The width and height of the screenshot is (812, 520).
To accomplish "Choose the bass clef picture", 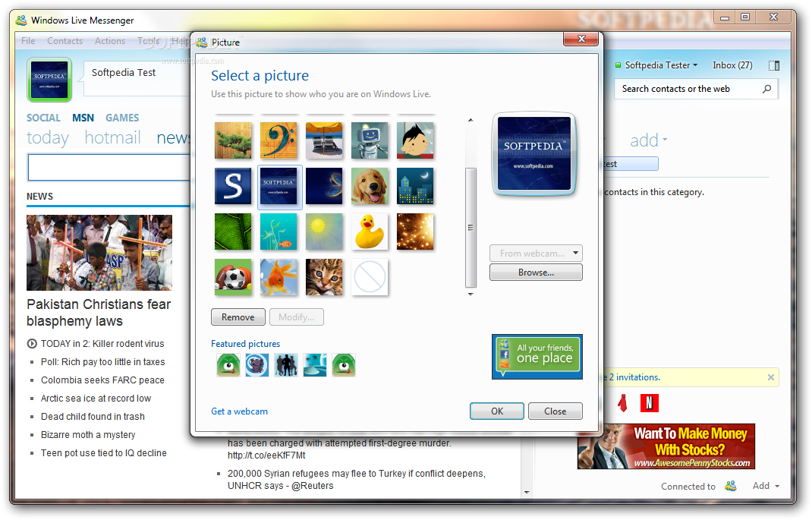I will click(279, 140).
